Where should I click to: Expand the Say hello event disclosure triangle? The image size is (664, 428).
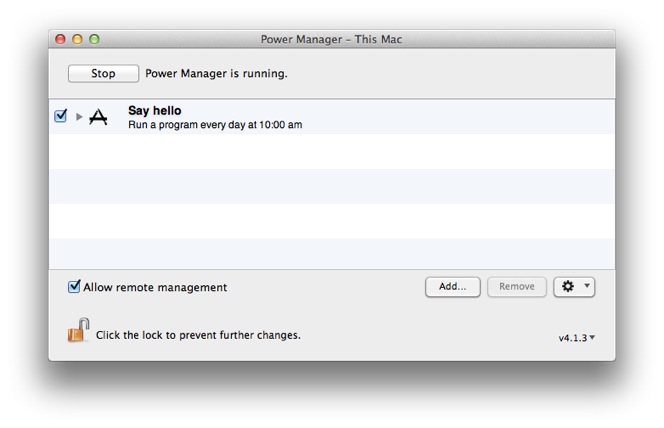click(79, 116)
